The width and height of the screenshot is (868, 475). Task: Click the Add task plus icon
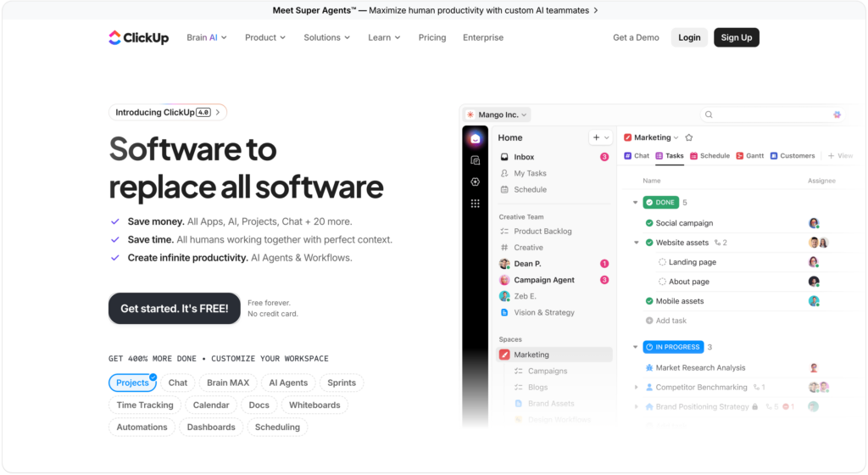(649, 321)
